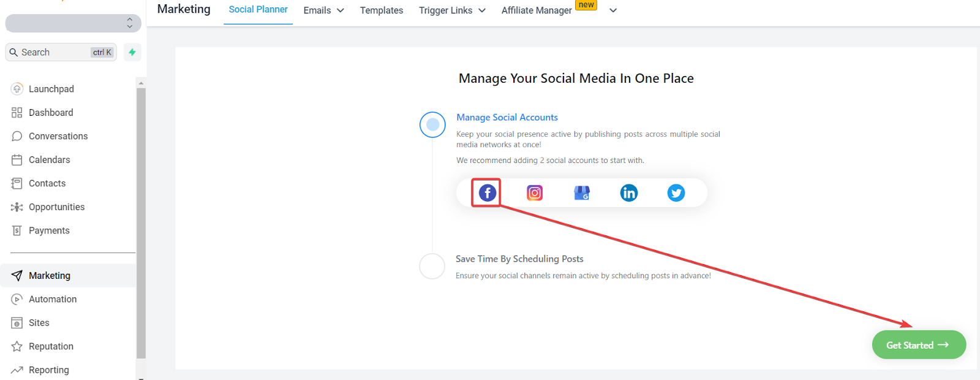Screen dimensions: 980x380
Task: Click the Contacts icon in sidebar
Action: coord(17,183)
